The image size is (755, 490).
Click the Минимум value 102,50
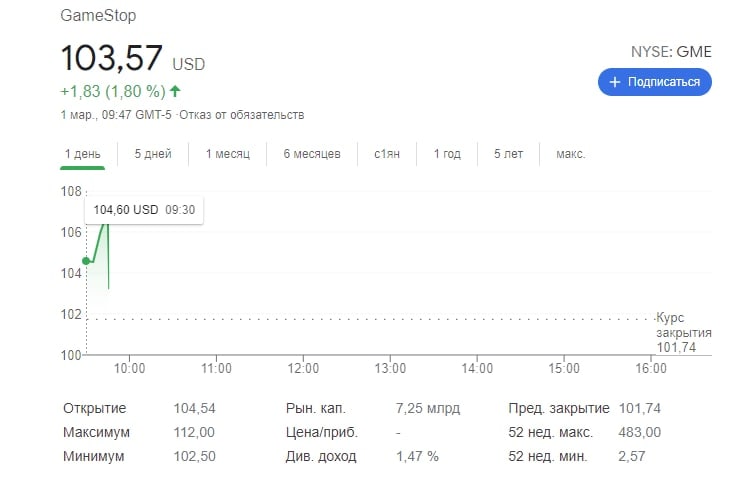click(195, 456)
